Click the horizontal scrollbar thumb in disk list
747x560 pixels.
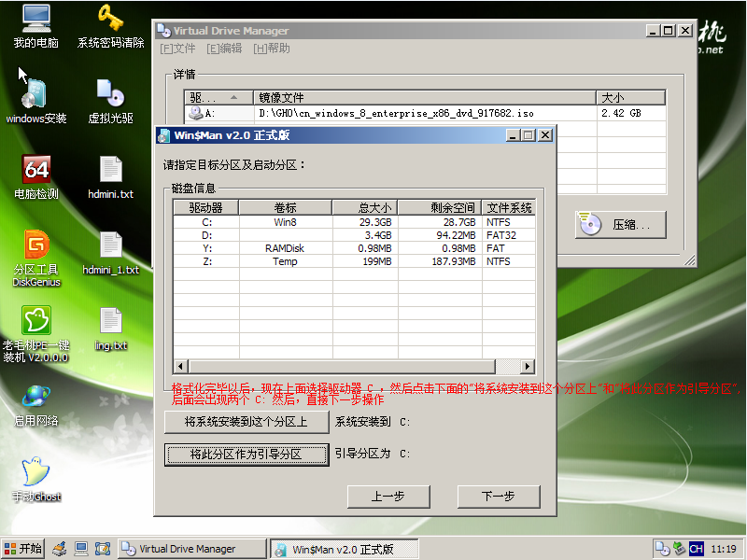pos(342,367)
